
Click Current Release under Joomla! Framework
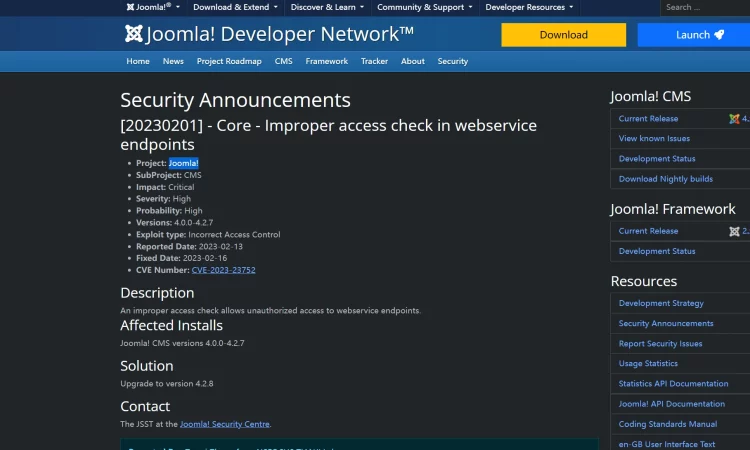648,231
